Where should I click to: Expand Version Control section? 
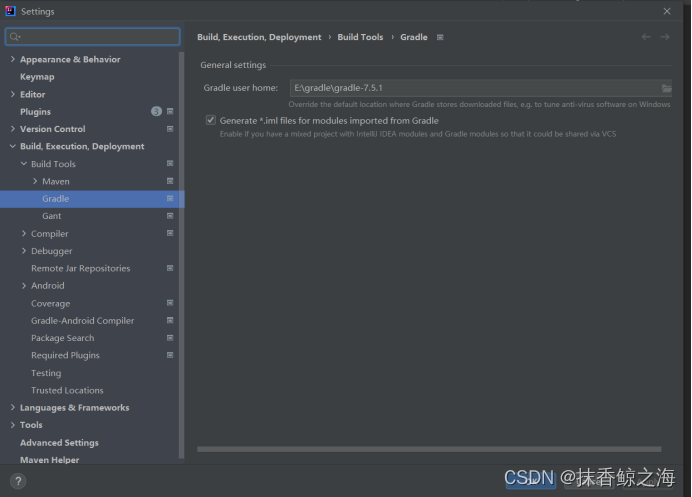click(x=12, y=129)
